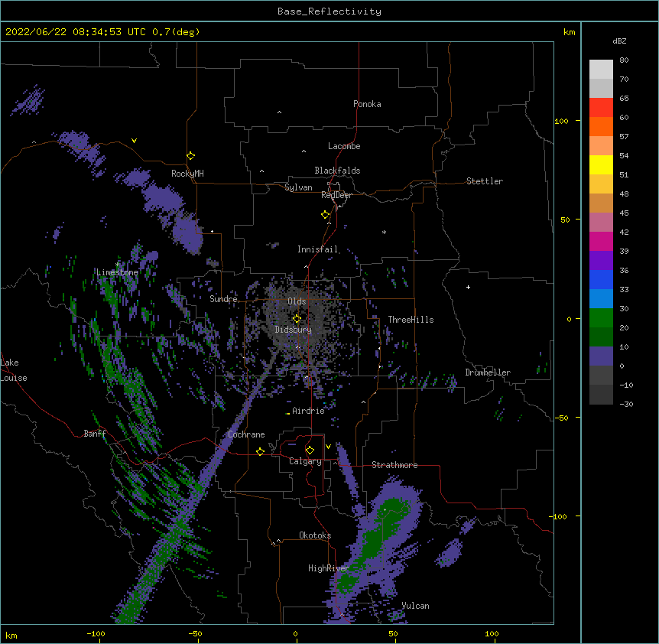659x644 pixels.
Task: Click the Ponoka town label
Action: (x=367, y=104)
